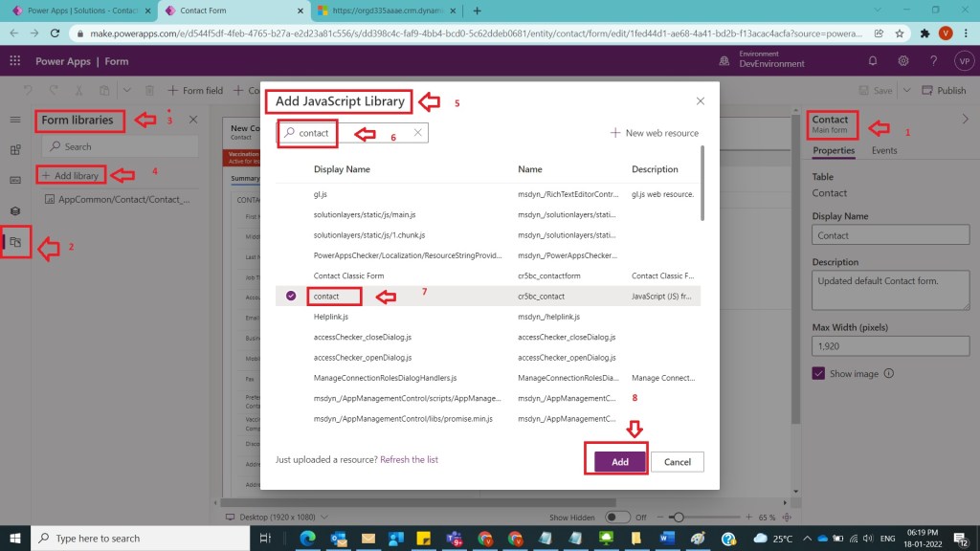This screenshot has height=551, width=980.
Task: Open the Form libraries icon in left rail
Action: click(15, 242)
